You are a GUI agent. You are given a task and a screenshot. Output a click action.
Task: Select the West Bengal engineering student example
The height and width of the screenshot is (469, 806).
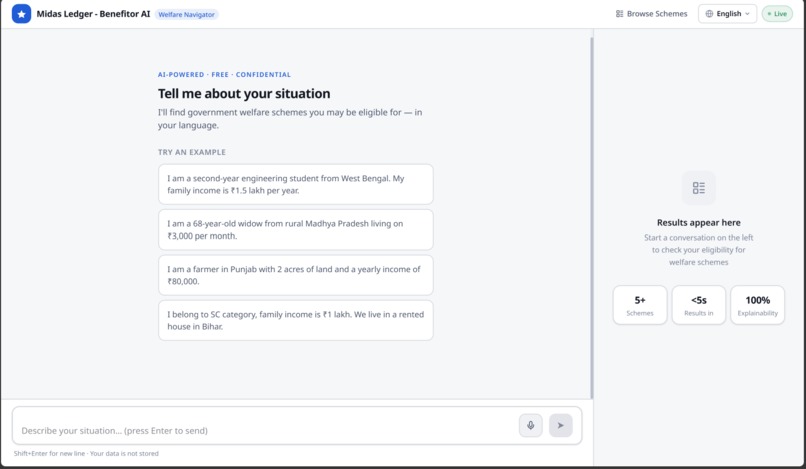coord(296,184)
